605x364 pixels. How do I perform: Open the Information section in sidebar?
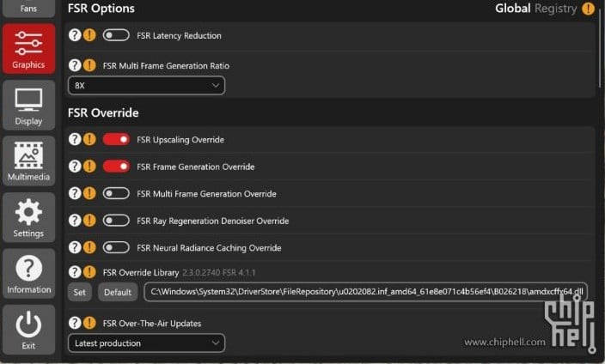(28, 273)
